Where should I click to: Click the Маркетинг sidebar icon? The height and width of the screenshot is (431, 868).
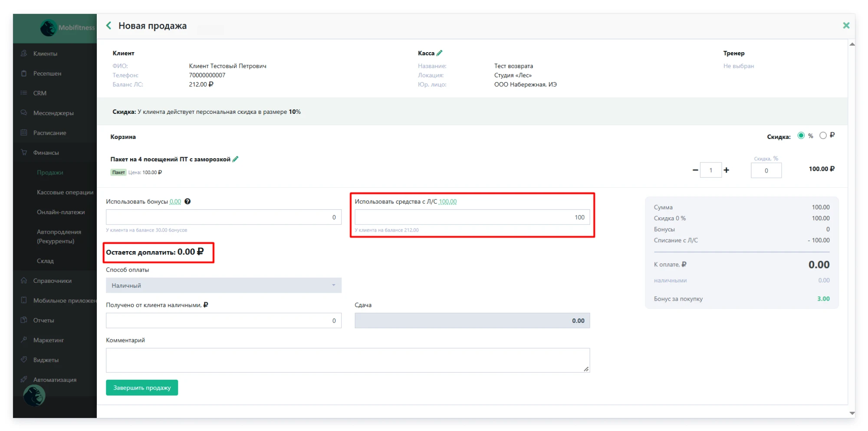pyautogui.click(x=24, y=340)
